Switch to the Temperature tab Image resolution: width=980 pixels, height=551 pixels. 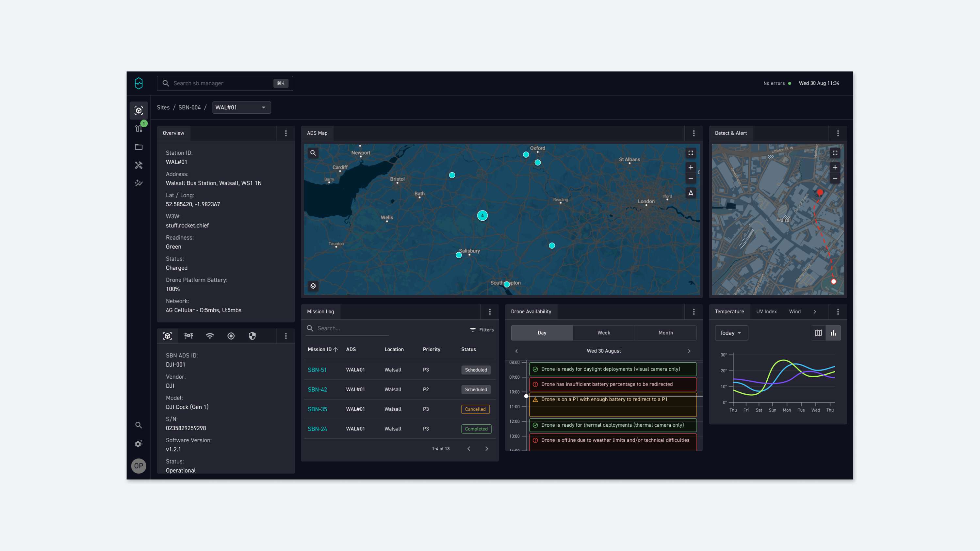click(x=729, y=312)
